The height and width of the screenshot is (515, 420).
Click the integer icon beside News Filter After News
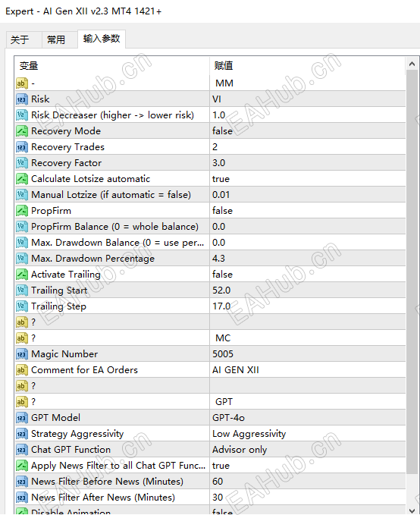[x=22, y=498]
